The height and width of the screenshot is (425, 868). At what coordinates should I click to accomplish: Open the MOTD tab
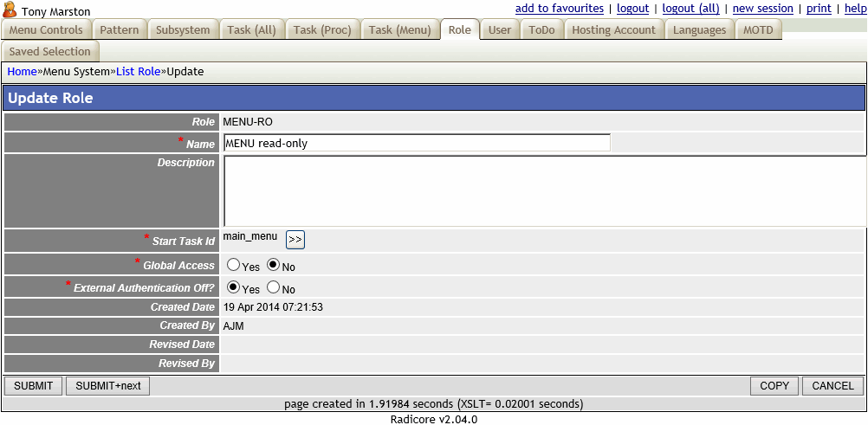pyautogui.click(x=758, y=30)
